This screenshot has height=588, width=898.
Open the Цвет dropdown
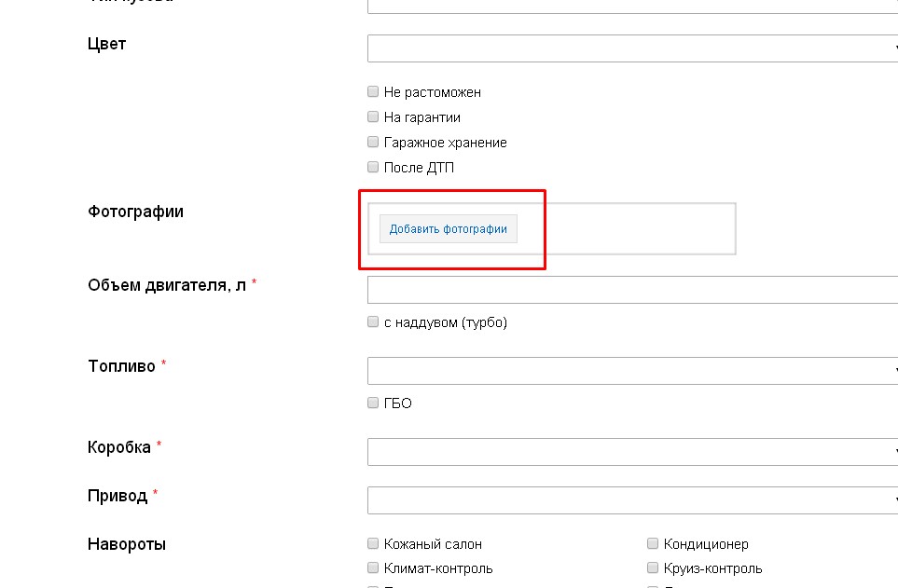[x=632, y=48]
